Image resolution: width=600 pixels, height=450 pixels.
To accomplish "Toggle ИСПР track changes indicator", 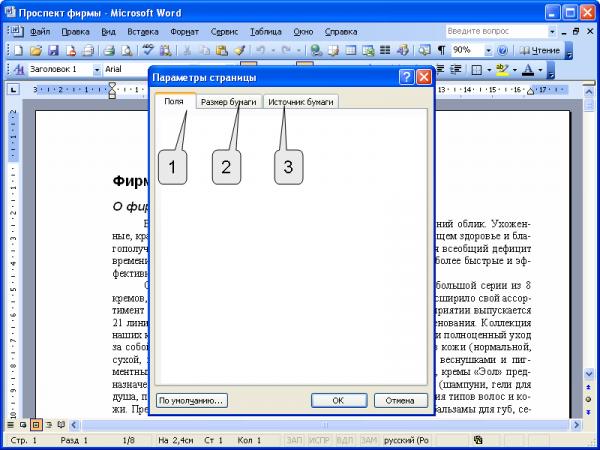I will [319, 440].
